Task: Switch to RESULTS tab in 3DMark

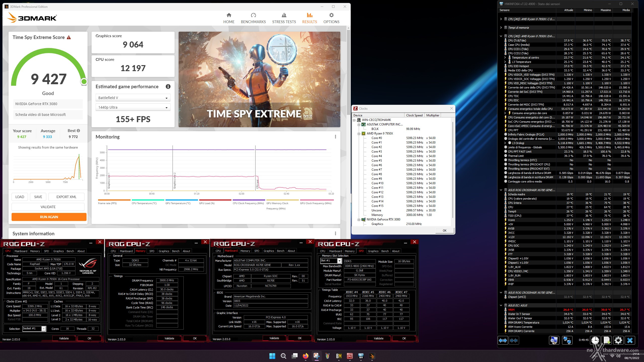Action: tap(309, 18)
